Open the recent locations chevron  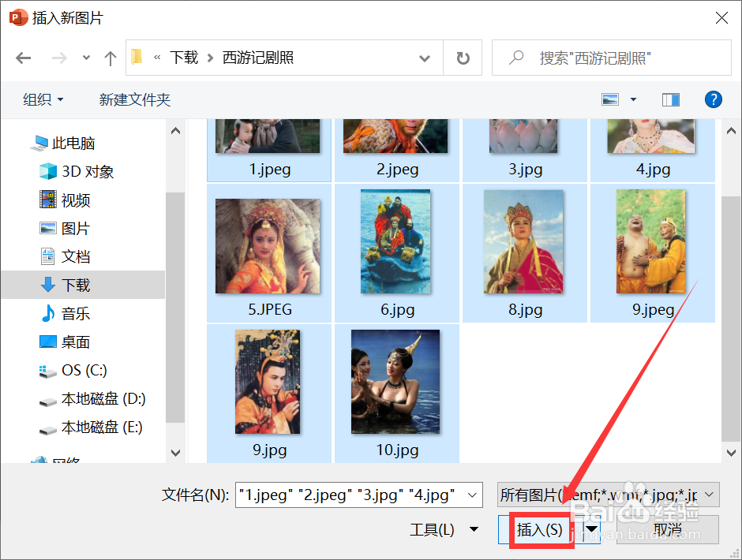click(x=86, y=58)
